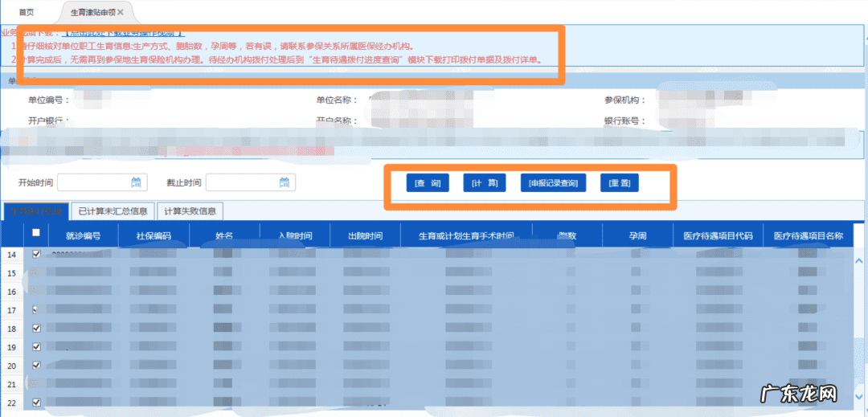Switch to the 计算失败信息 tab

tap(190, 211)
